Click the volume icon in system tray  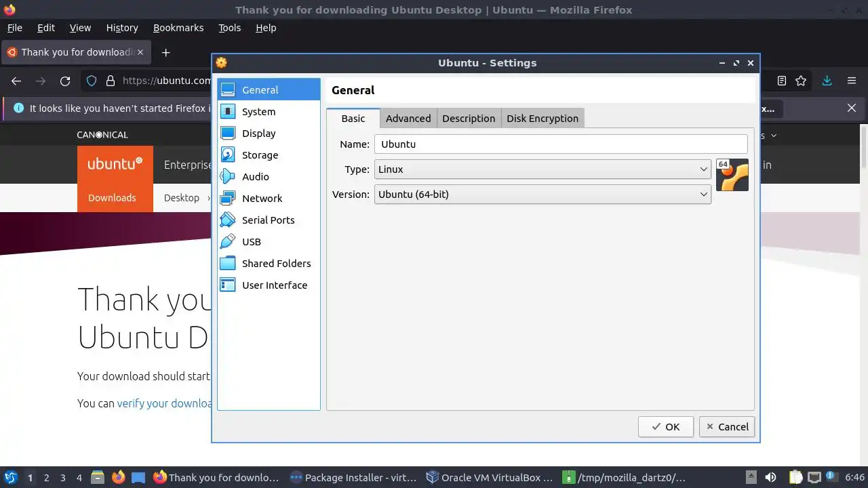coord(770,477)
